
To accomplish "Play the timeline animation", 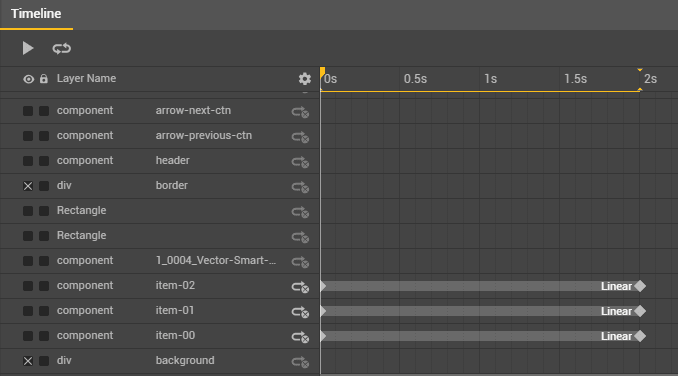I will [28, 48].
